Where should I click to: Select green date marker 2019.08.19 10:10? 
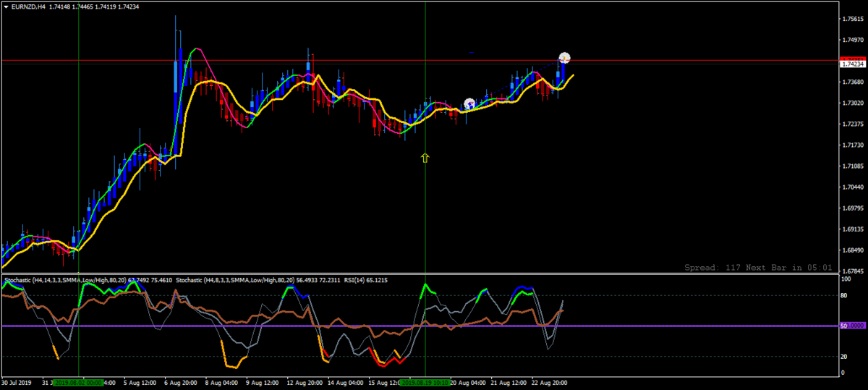click(426, 382)
